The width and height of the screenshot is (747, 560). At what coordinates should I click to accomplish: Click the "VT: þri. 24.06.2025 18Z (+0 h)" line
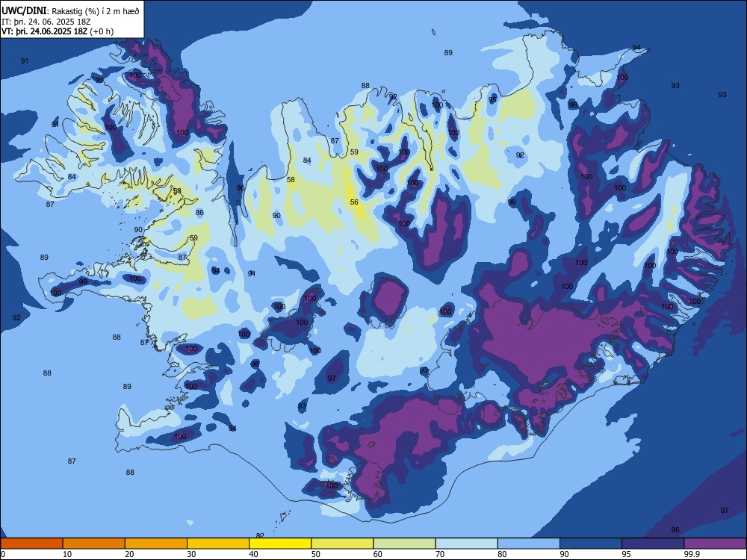click(58, 31)
